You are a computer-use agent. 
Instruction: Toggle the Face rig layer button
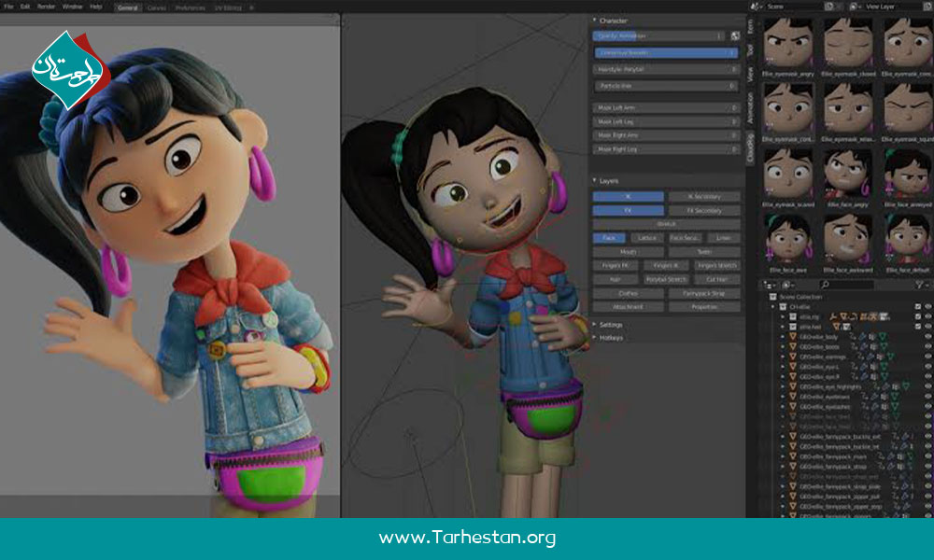pos(609,237)
